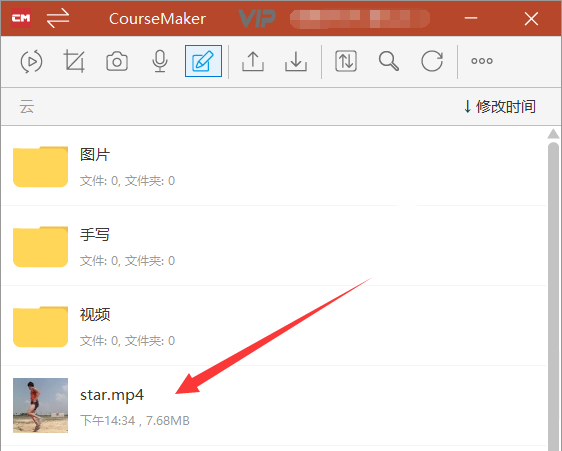Open the 视频 folder icon
The width and height of the screenshot is (562, 451).
(x=41, y=326)
